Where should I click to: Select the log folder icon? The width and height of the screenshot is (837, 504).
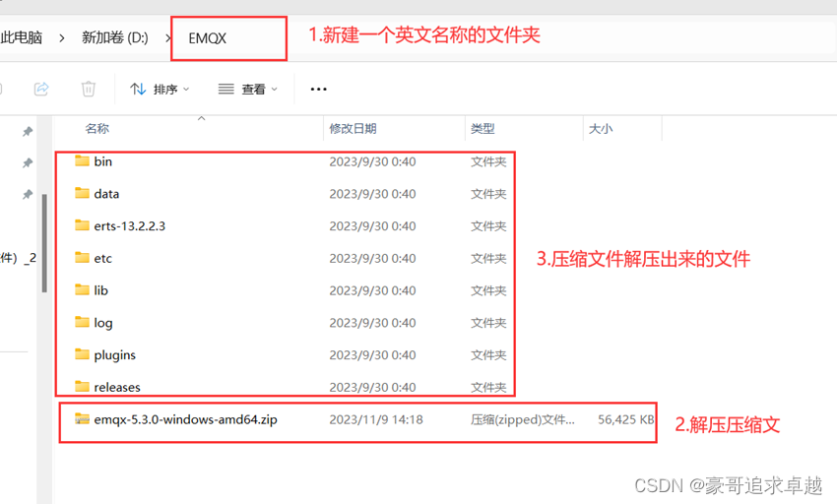pos(82,322)
